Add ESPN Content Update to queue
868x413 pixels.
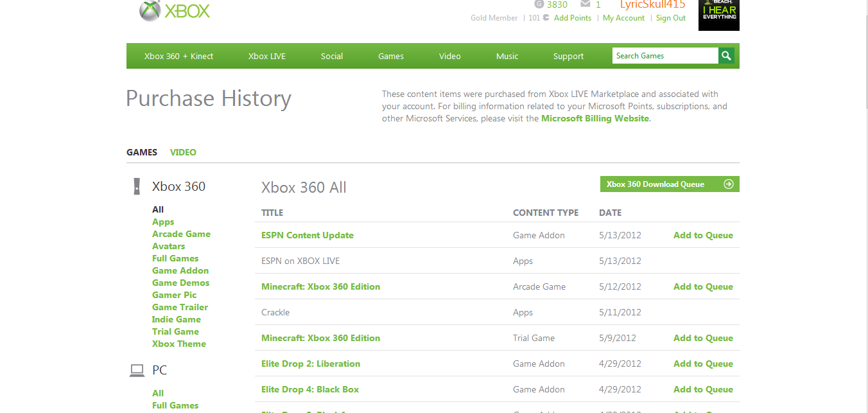click(x=703, y=235)
